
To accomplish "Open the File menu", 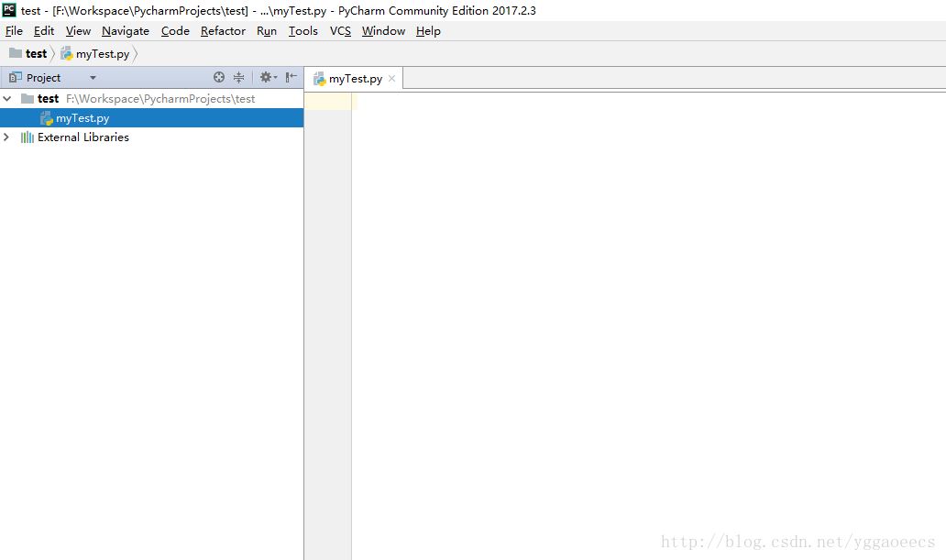I will 14,31.
